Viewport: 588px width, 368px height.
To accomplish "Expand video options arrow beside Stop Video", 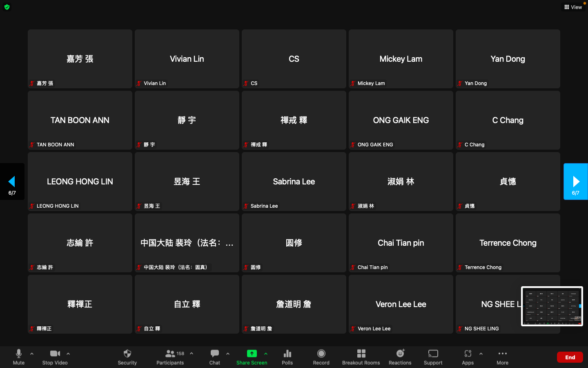I will click(x=68, y=354).
